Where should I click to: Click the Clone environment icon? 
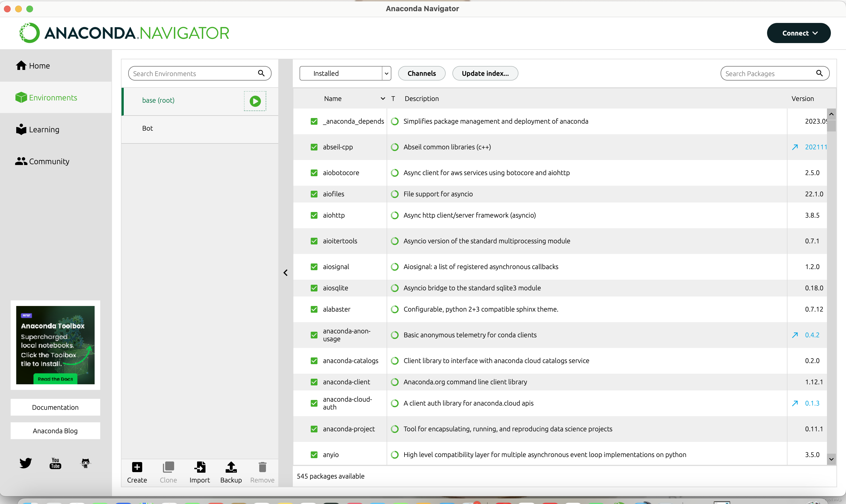(x=168, y=467)
